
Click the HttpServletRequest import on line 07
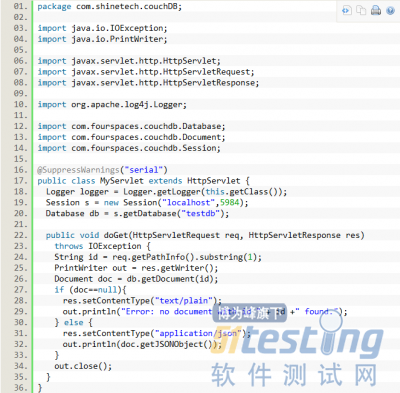(146, 72)
